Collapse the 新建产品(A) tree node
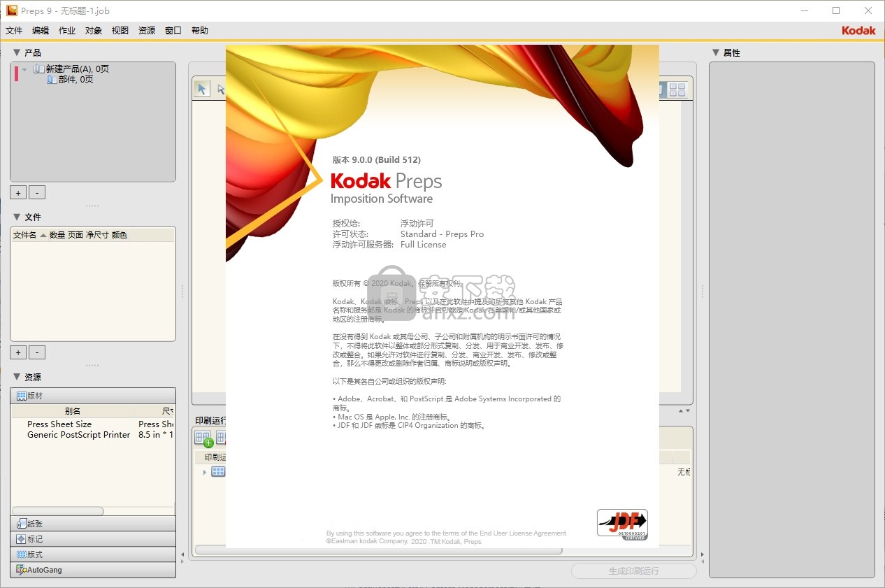The height and width of the screenshot is (588, 885). [24, 69]
